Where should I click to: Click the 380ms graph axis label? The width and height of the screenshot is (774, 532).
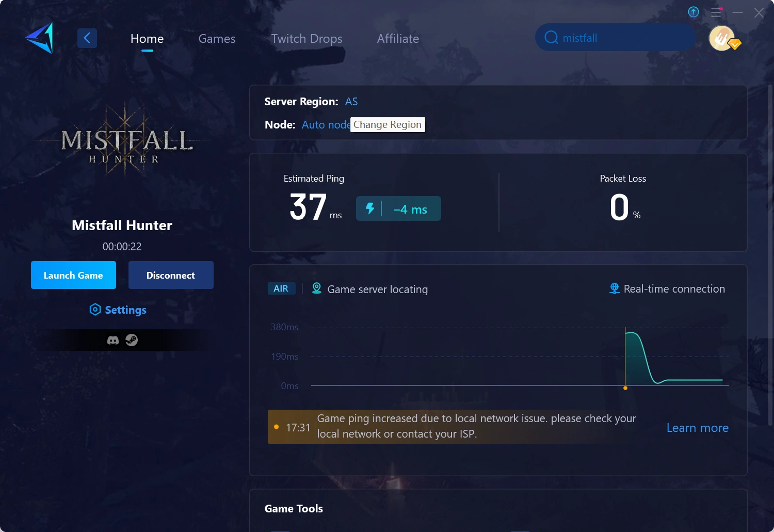pos(284,327)
